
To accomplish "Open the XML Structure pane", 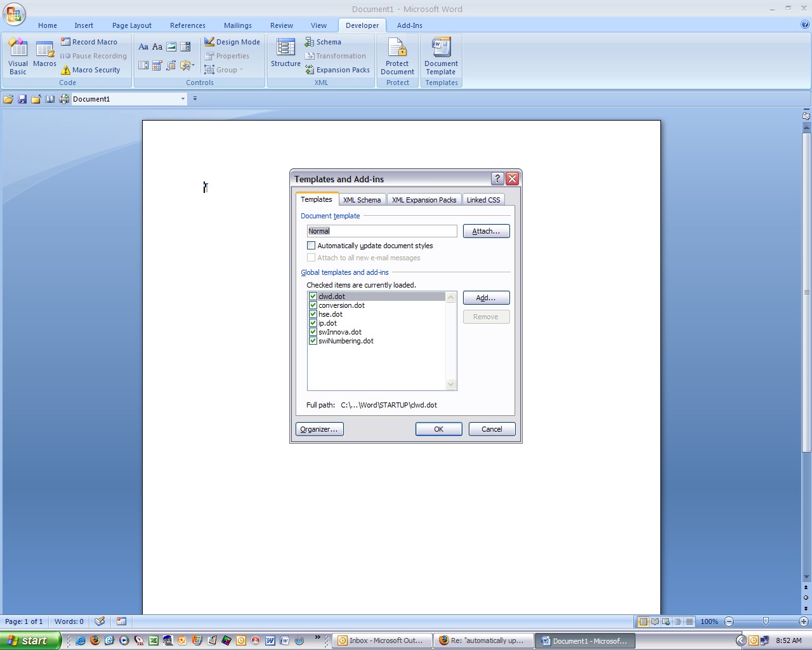I will (x=285, y=52).
